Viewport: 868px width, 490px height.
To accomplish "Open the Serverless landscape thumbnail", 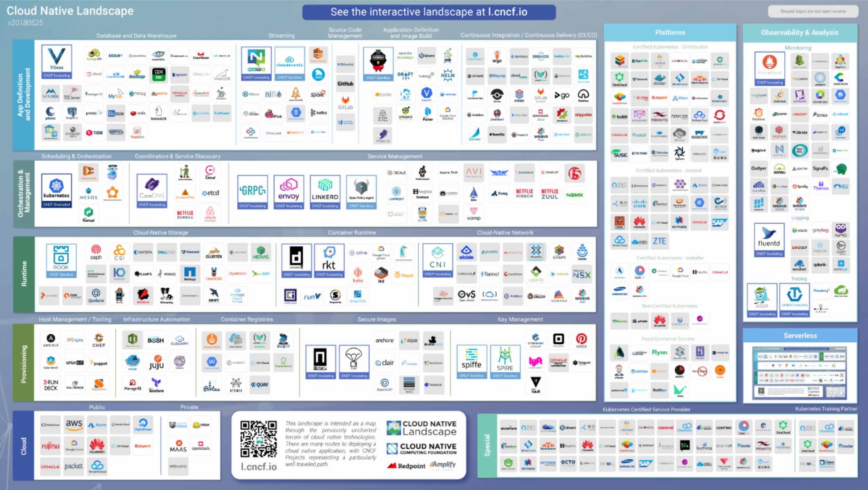I will pos(800,373).
